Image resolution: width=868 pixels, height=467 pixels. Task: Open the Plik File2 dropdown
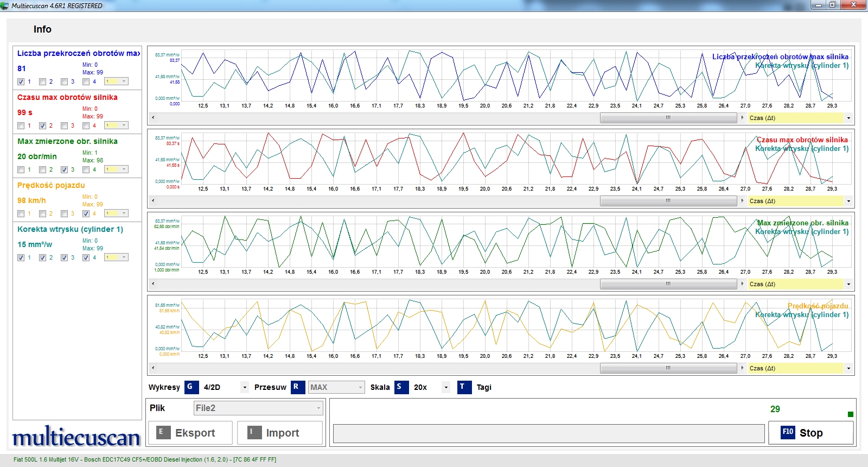[258, 408]
